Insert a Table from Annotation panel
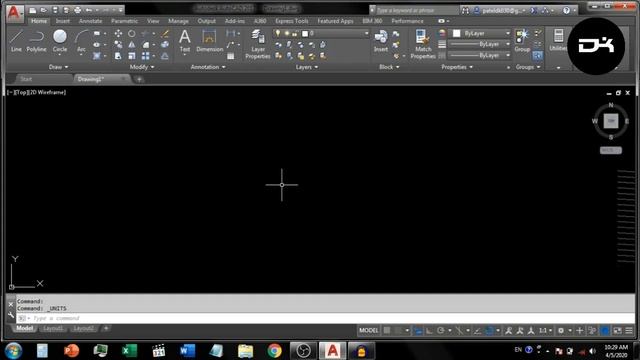640x360 pixels. pos(231,56)
